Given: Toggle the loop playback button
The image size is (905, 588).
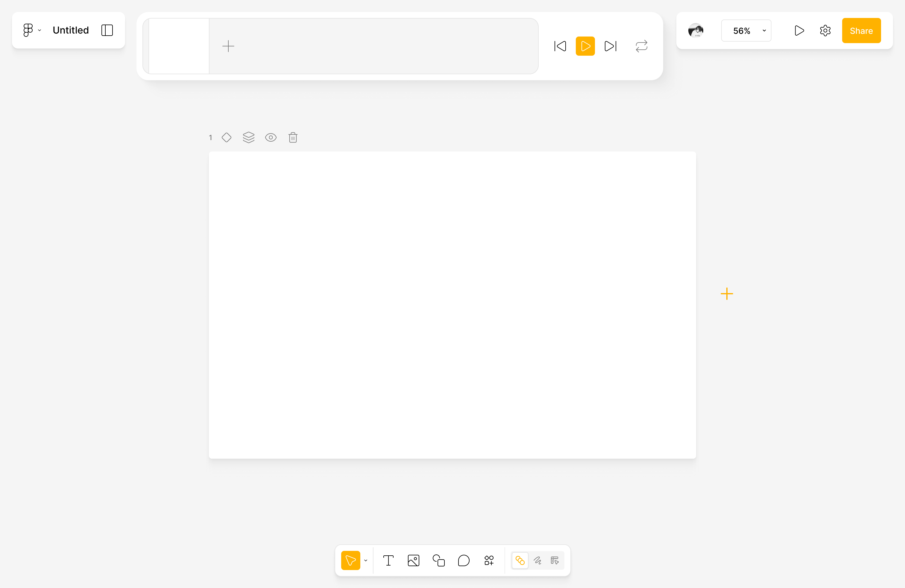Looking at the screenshot, I should tap(641, 46).
